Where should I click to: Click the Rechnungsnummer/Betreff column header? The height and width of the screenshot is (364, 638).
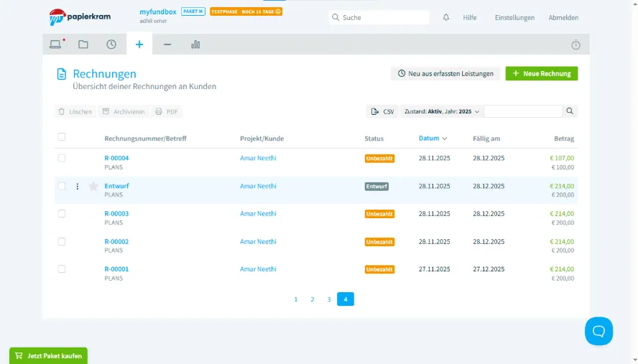[x=145, y=139]
